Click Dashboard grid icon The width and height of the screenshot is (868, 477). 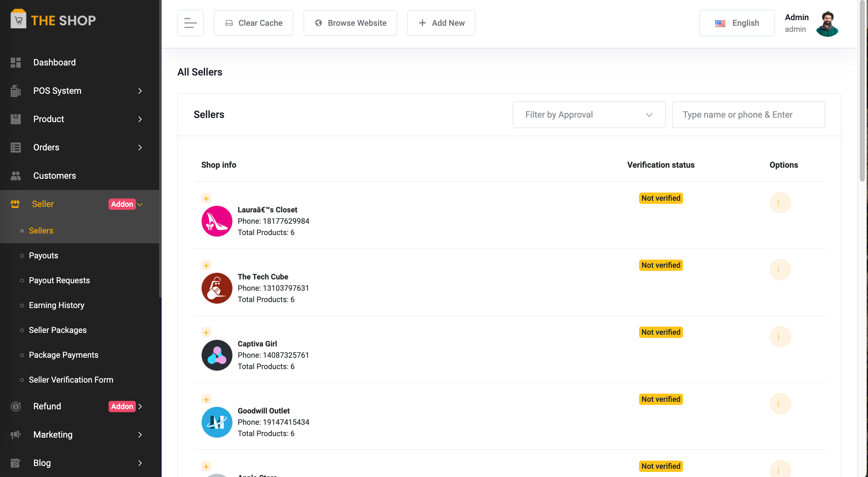pos(15,62)
